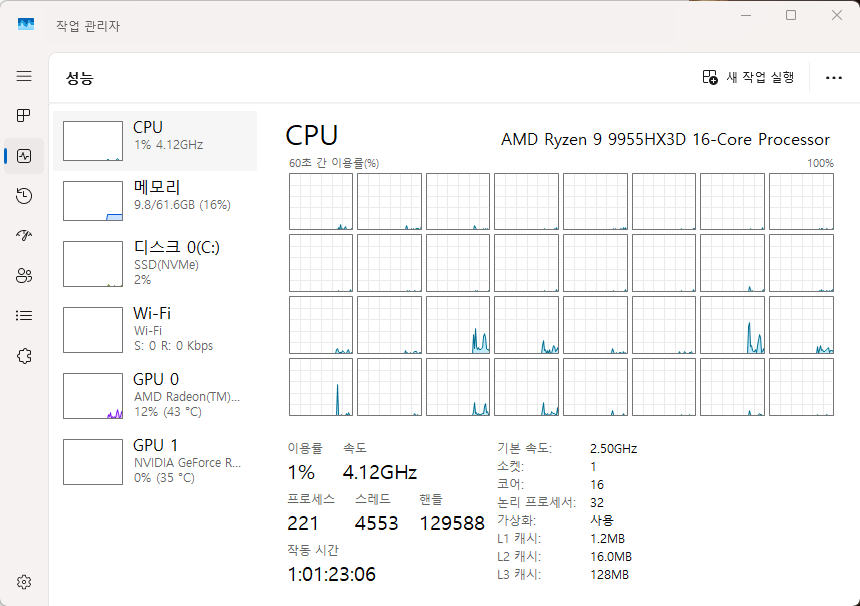Select the 메모리 performance item
The height and width of the screenshot is (606, 860).
pos(159,201)
